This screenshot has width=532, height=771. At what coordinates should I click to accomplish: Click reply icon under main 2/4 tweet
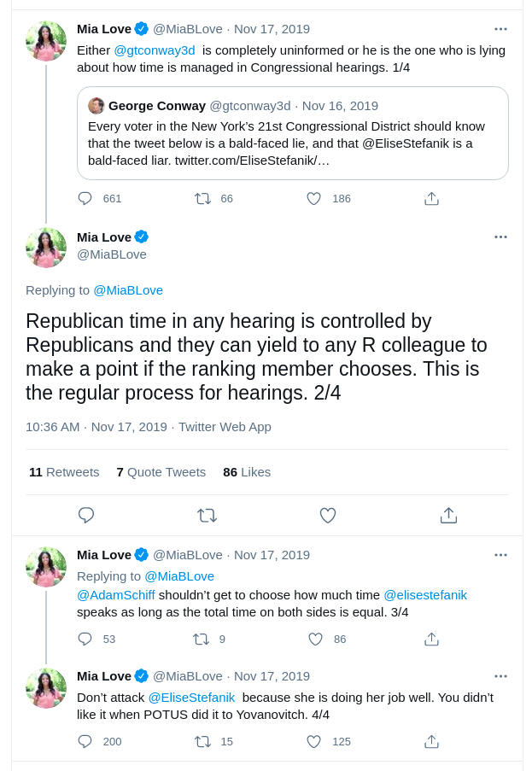coord(86,516)
